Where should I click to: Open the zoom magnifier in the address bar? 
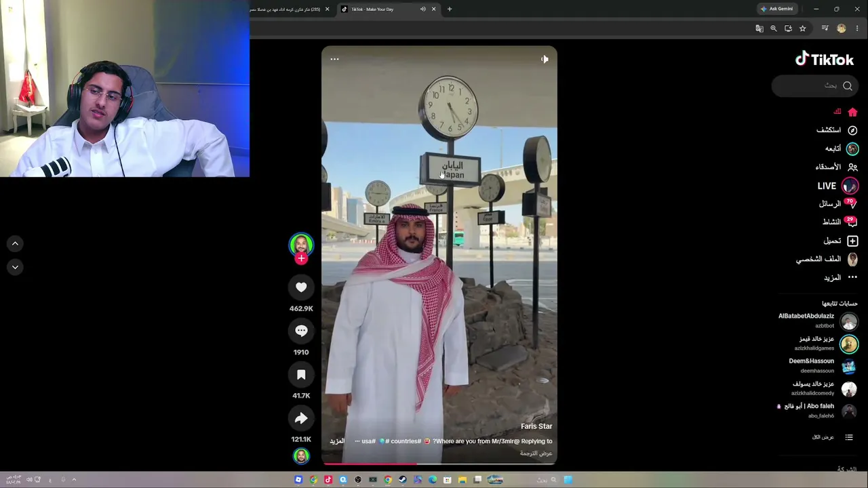(x=774, y=28)
